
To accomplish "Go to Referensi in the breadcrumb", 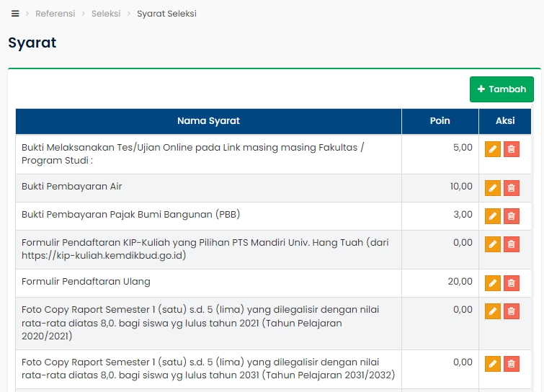I will 55,14.
